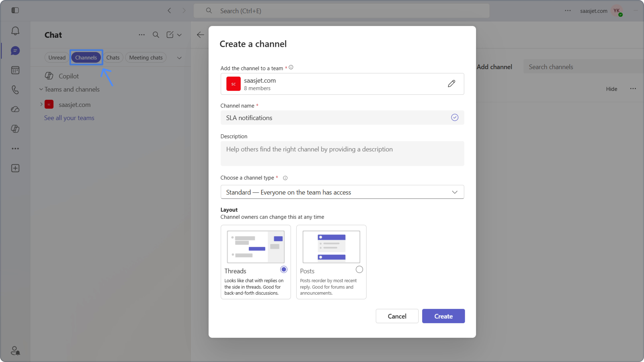The width and height of the screenshot is (644, 362).
Task: Expand the new chat options chevron
Action: 179,35
